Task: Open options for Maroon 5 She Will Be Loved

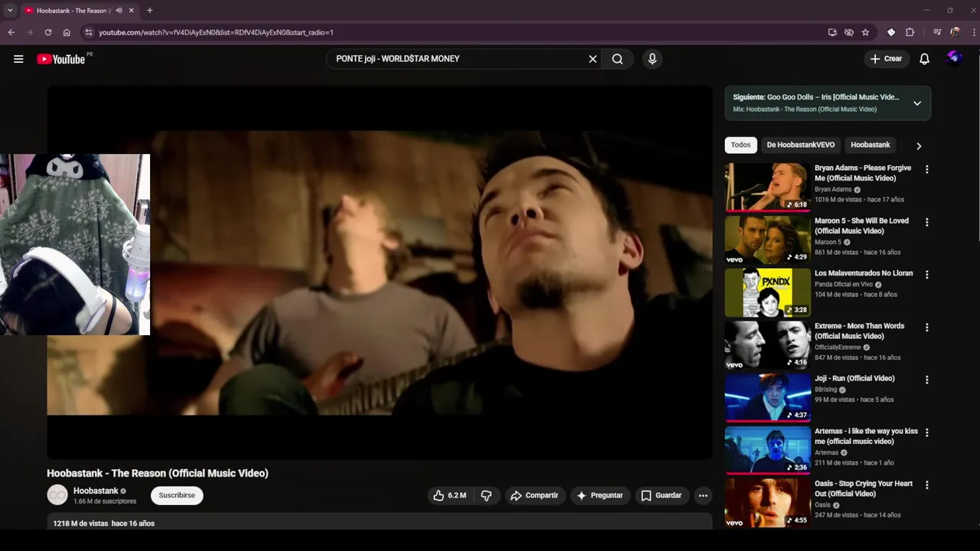Action: click(x=926, y=222)
